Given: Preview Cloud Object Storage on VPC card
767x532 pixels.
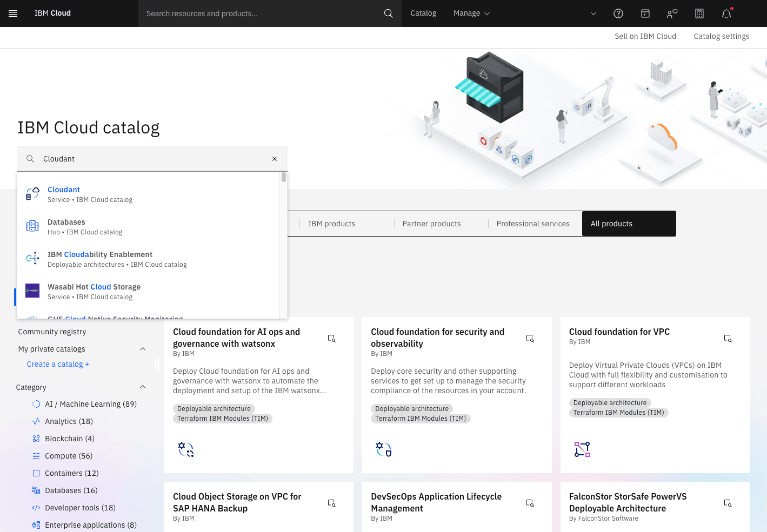Looking at the screenshot, I should coord(332,503).
